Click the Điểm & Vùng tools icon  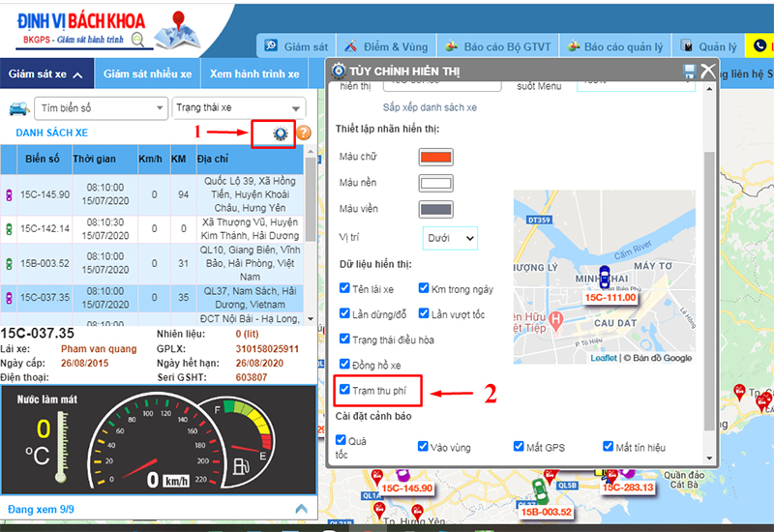pyautogui.click(x=350, y=45)
